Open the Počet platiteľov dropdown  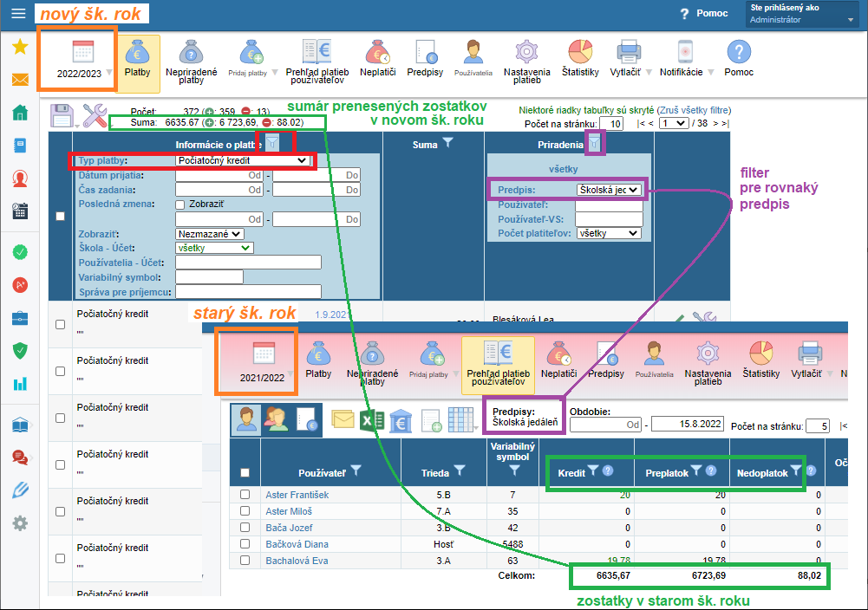608,233
